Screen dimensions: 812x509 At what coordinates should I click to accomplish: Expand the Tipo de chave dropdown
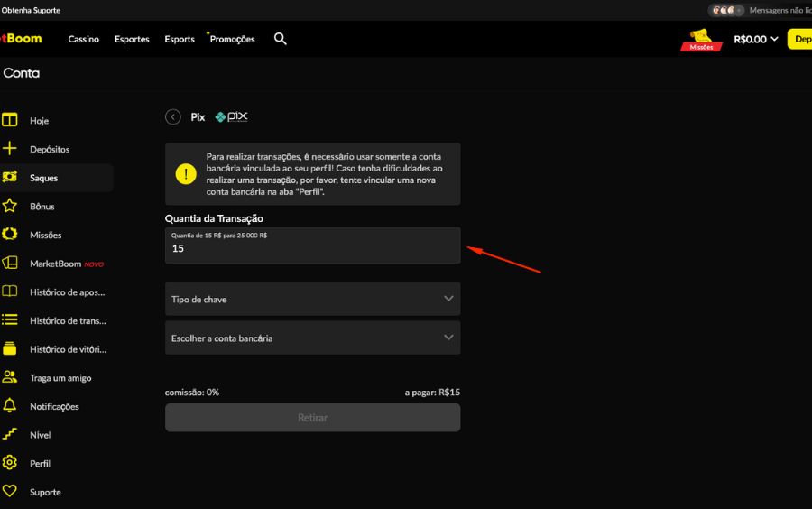pos(312,299)
